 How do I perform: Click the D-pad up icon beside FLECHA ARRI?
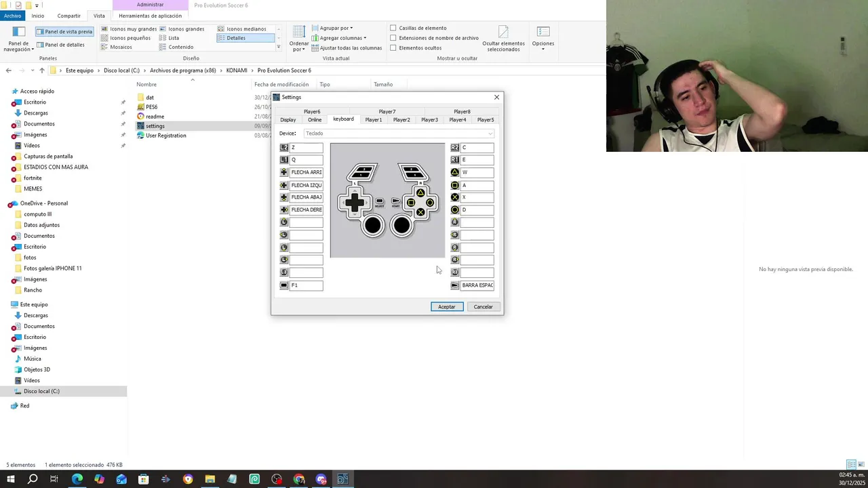[x=284, y=172]
